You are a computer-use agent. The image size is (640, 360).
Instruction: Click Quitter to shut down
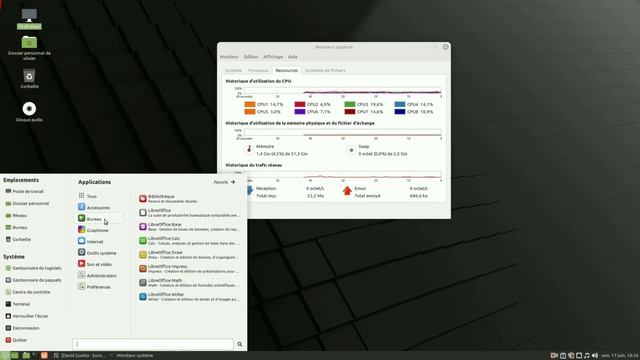coord(16,340)
